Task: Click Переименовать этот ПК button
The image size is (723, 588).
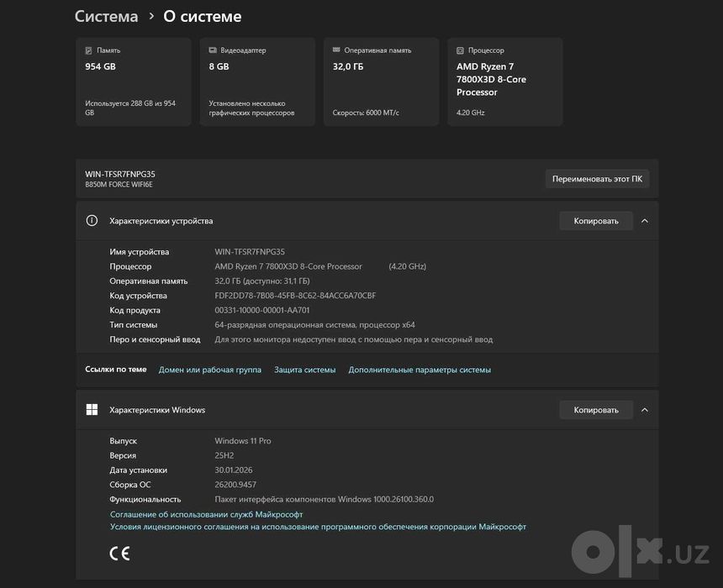Action: (597, 179)
